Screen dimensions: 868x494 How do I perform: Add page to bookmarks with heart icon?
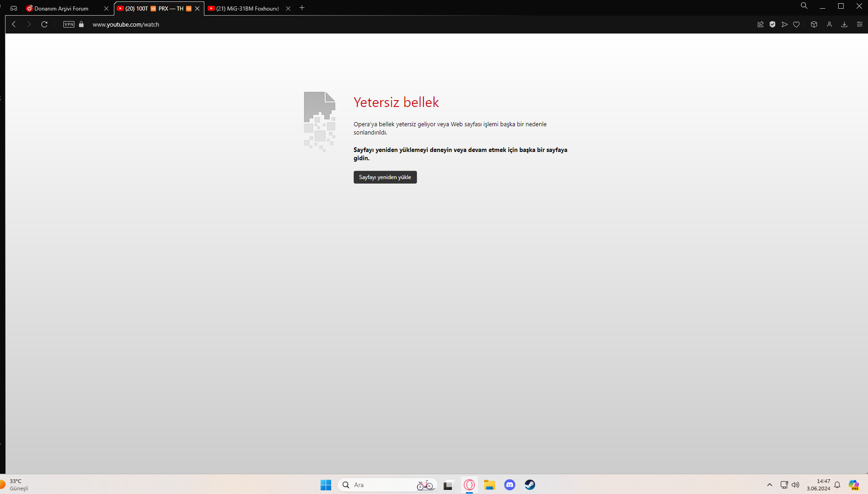[x=796, y=24]
